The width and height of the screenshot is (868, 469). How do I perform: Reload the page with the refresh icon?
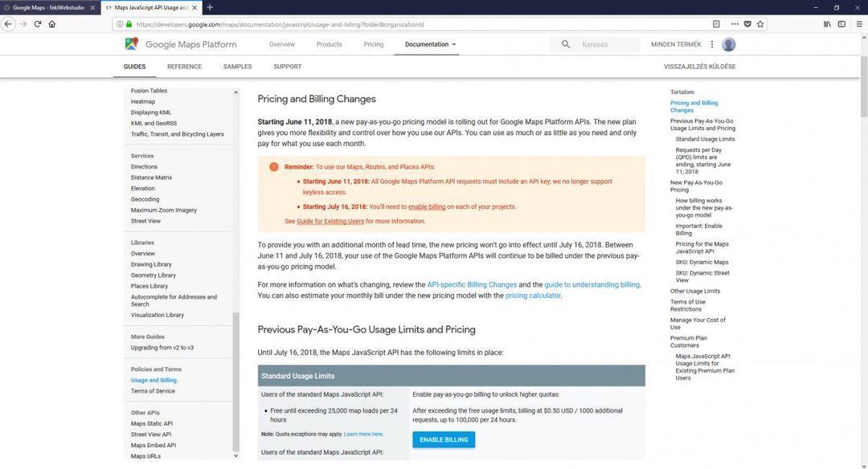38,24
